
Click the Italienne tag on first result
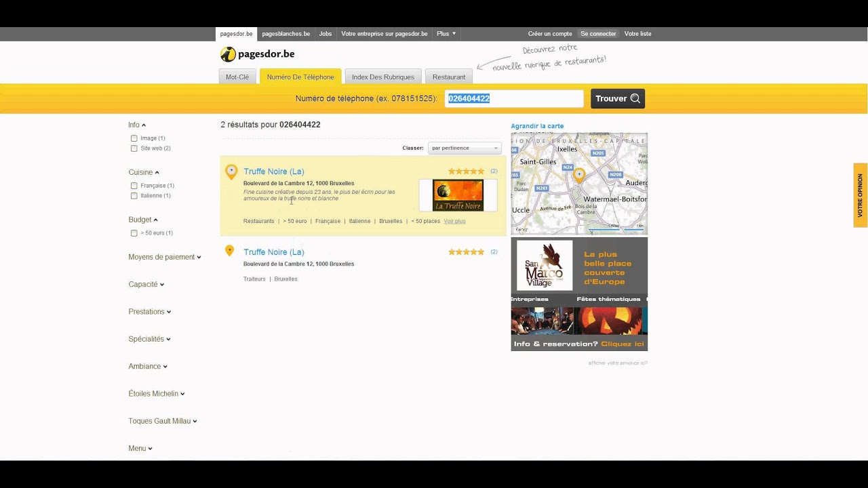pos(360,221)
